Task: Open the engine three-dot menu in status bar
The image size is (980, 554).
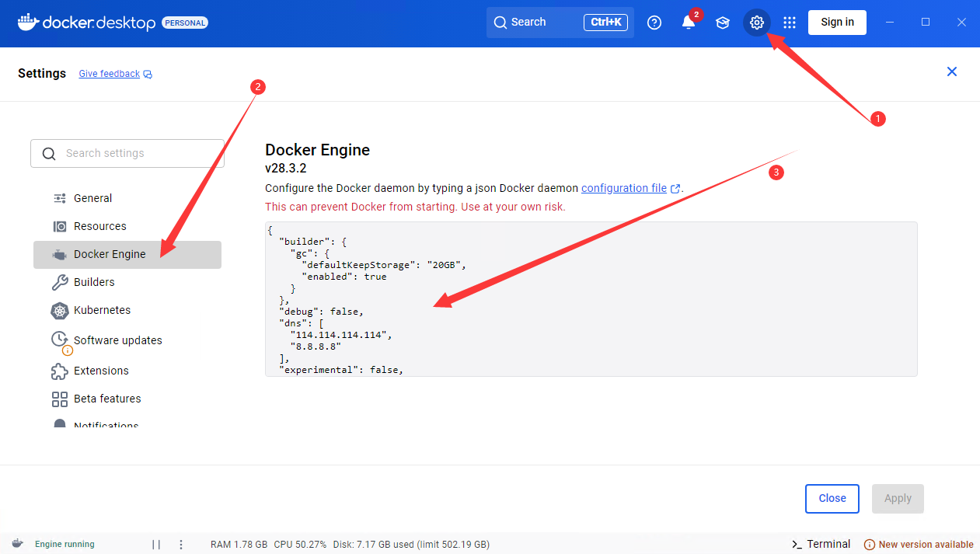Action: point(181,545)
